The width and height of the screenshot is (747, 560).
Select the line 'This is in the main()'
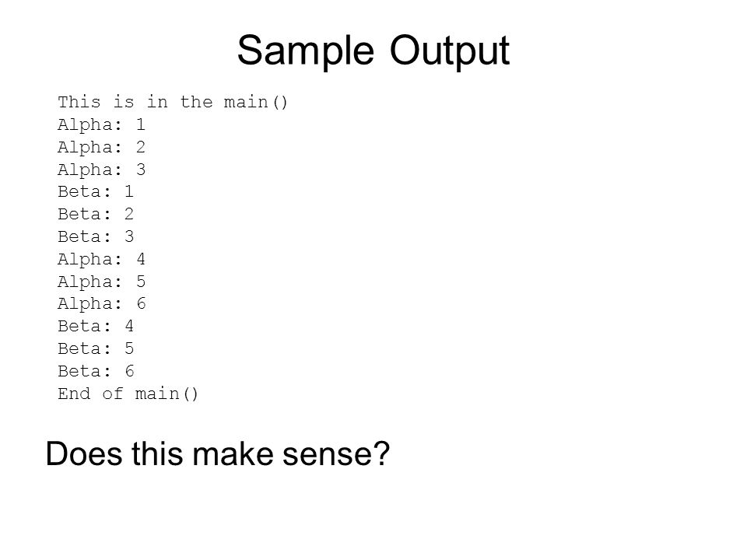(x=173, y=103)
